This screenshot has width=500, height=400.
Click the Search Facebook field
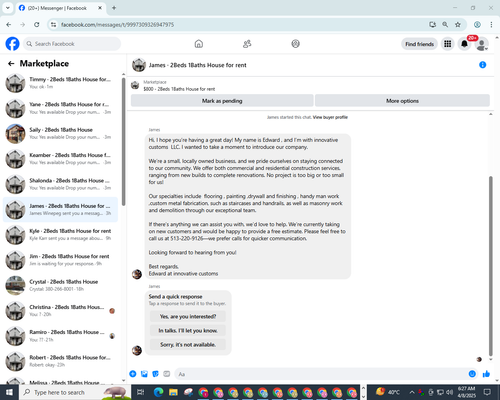click(x=72, y=44)
